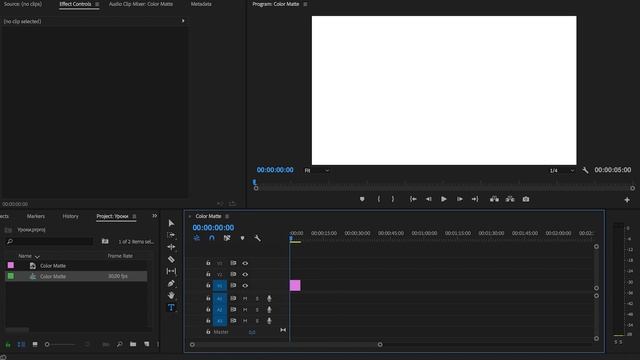Select the Selection tool arrow
The width and height of the screenshot is (640, 360).
[171, 223]
